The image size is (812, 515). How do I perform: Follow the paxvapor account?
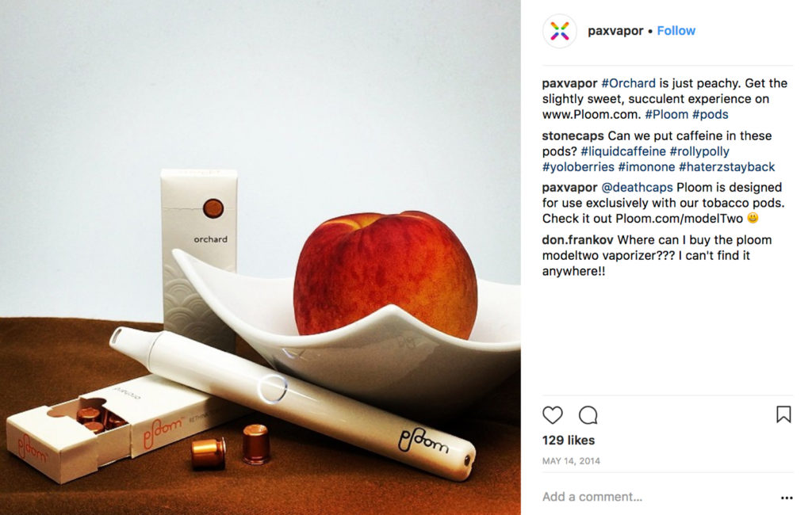pyautogui.click(x=676, y=31)
